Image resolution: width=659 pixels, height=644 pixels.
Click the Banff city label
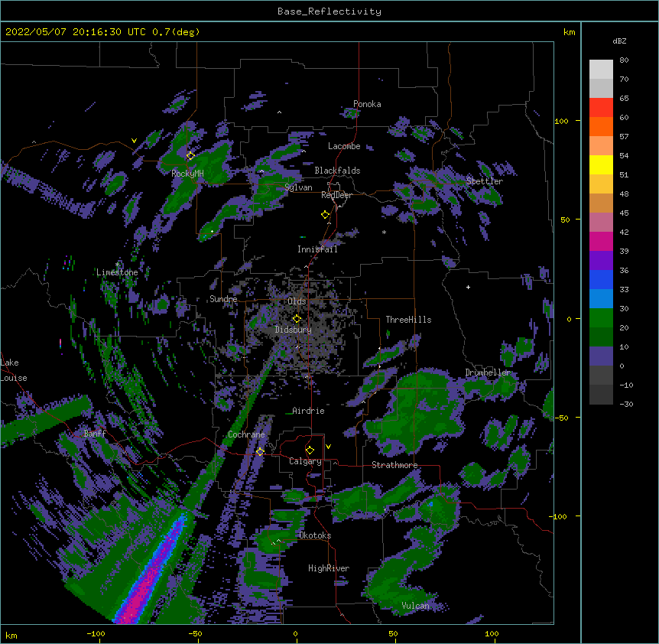[x=95, y=434]
